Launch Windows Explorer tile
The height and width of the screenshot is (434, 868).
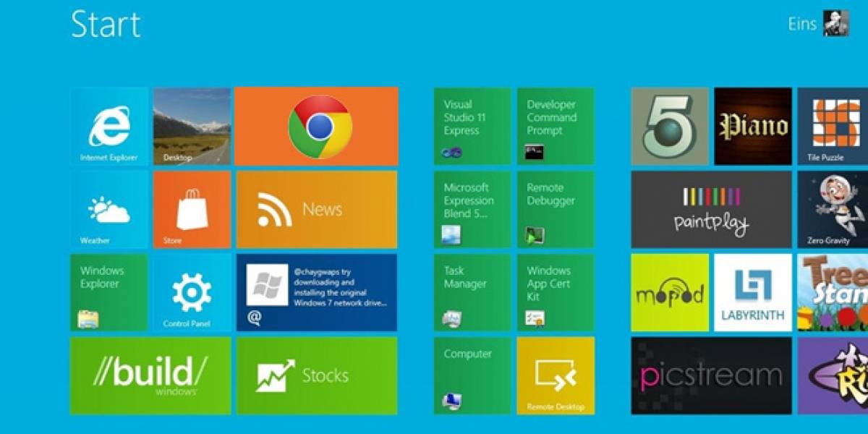(109, 292)
